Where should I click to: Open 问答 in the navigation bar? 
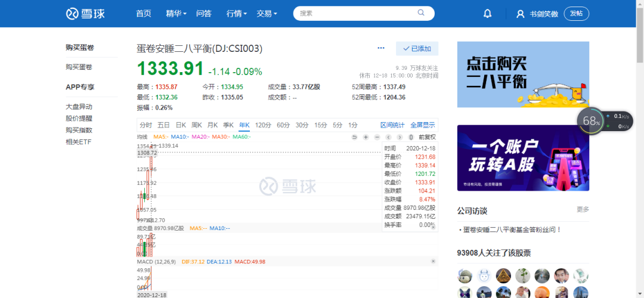pyautogui.click(x=204, y=14)
